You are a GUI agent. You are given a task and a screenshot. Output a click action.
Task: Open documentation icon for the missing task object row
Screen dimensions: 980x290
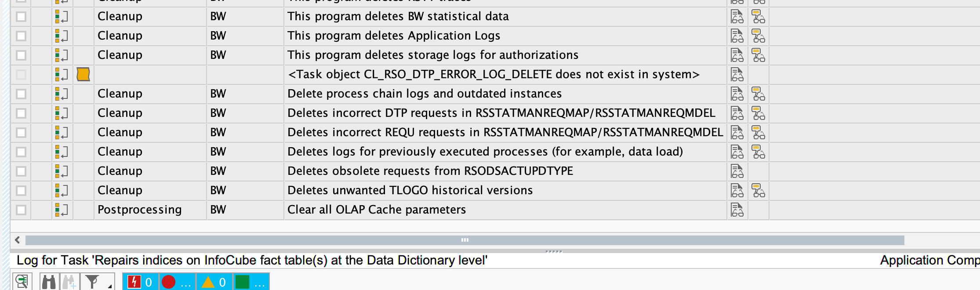(x=737, y=75)
